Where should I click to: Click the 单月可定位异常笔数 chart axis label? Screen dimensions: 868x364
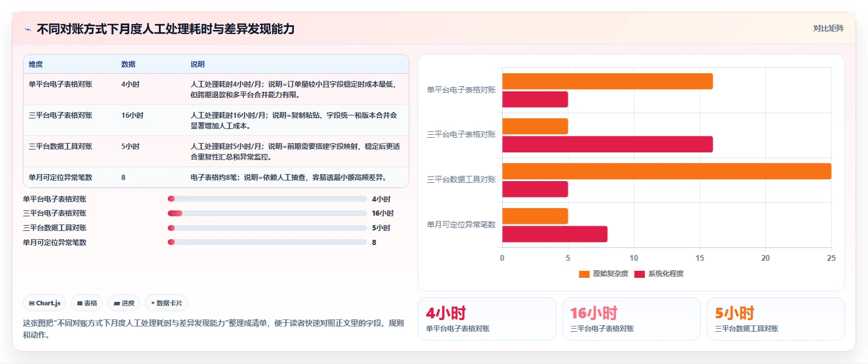coord(462,224)
